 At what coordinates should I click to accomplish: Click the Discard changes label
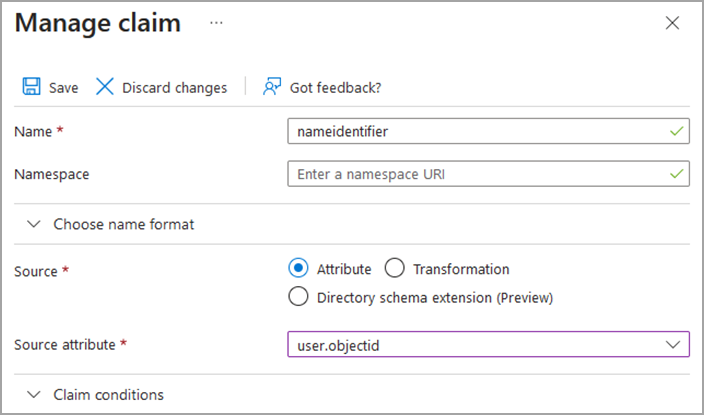(x=174, y=88)
